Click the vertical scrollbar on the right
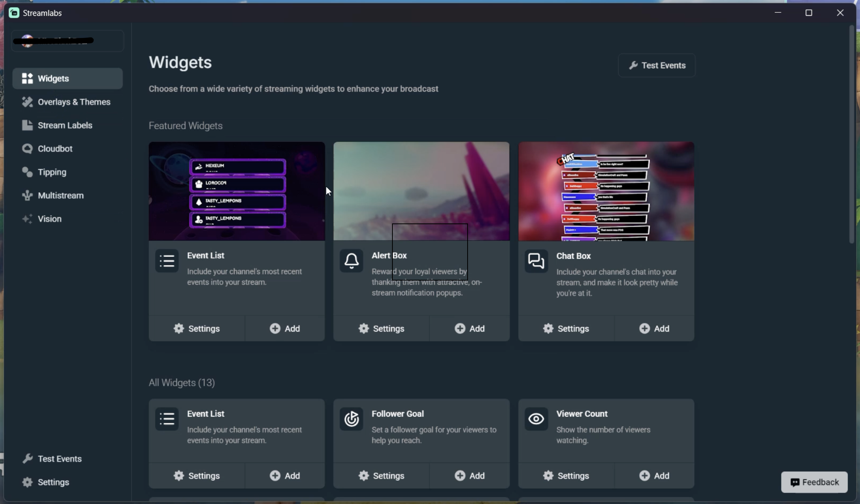This screenshot has width=860, height=504. click(x=852, y=134)
